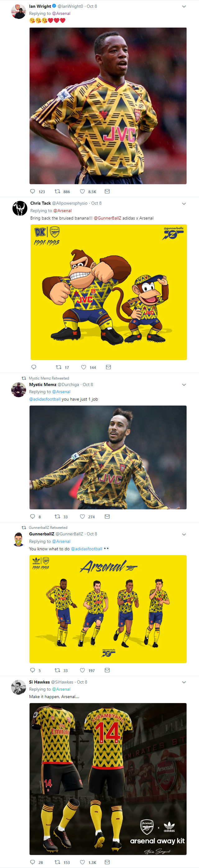Screen dimensions: 199x868
Task: Retweet Chris Tack's Donkey Kong tweet
Action: [x=59, y=367]
